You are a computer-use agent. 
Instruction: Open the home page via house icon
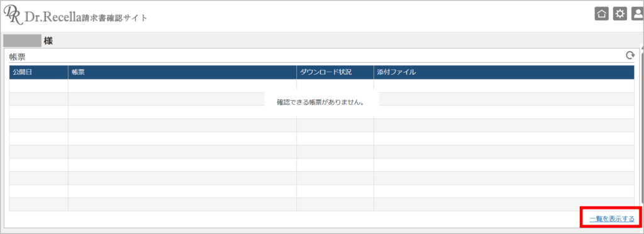[602, 14]
